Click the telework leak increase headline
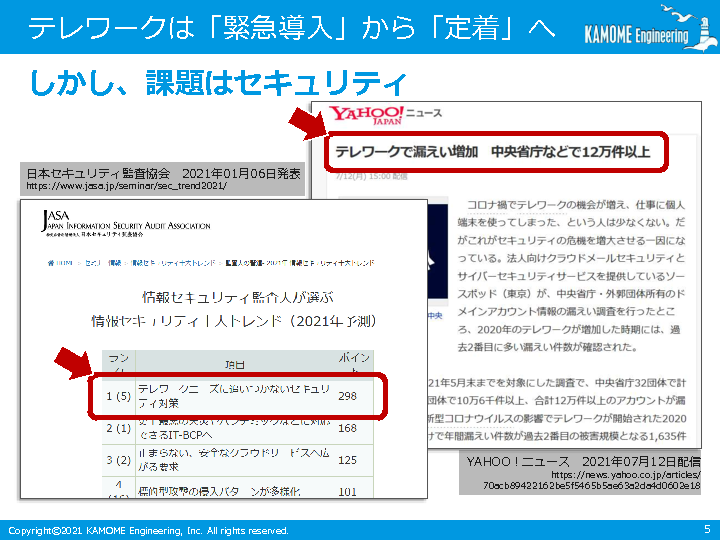Image resolution: width=720 pixels, height=540 pixels. pyautogui.click(x=494, y=152)
